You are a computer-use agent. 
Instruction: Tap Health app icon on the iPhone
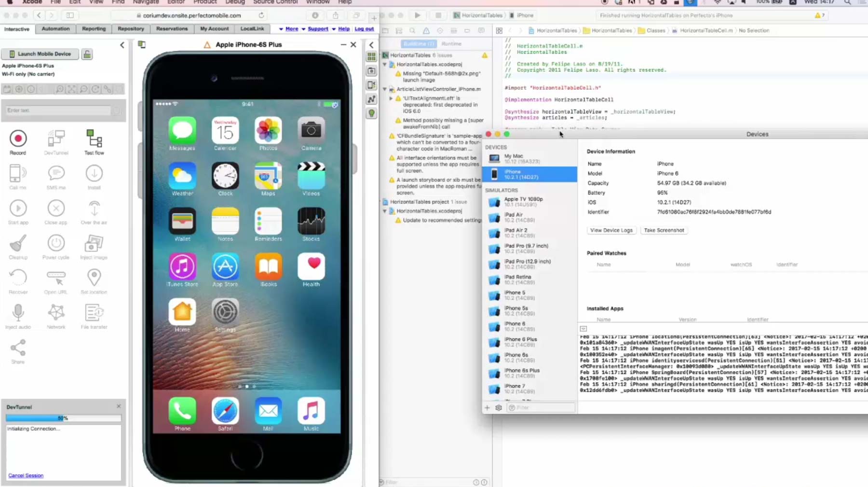pos(311,266)
